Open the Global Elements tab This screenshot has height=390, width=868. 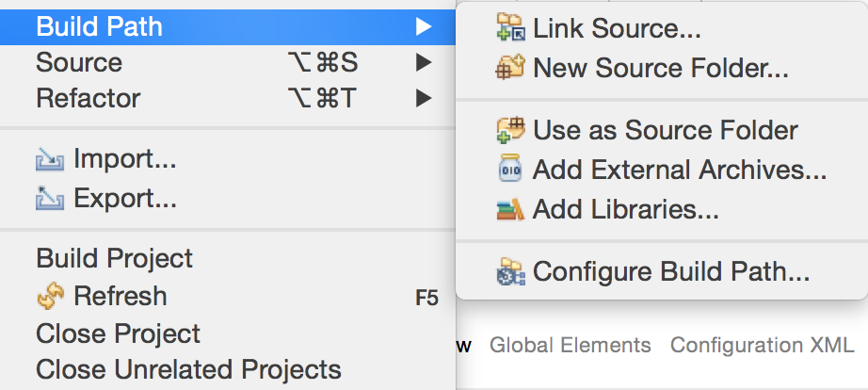570,345
